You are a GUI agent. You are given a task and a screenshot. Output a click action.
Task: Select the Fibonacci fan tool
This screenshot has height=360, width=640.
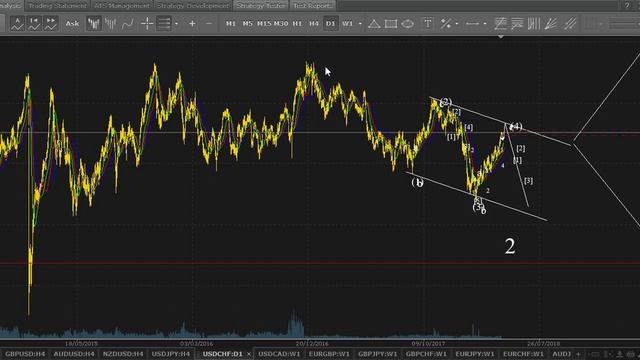coord(551,24)
